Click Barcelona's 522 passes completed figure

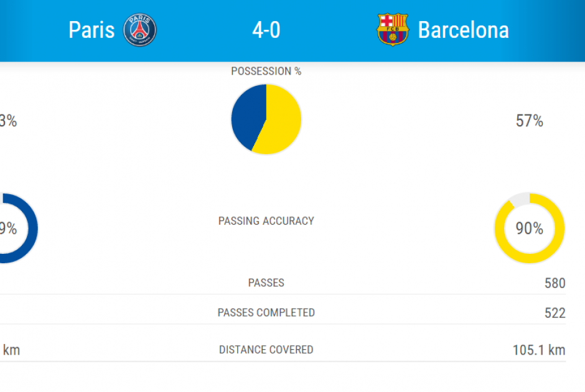555,313
